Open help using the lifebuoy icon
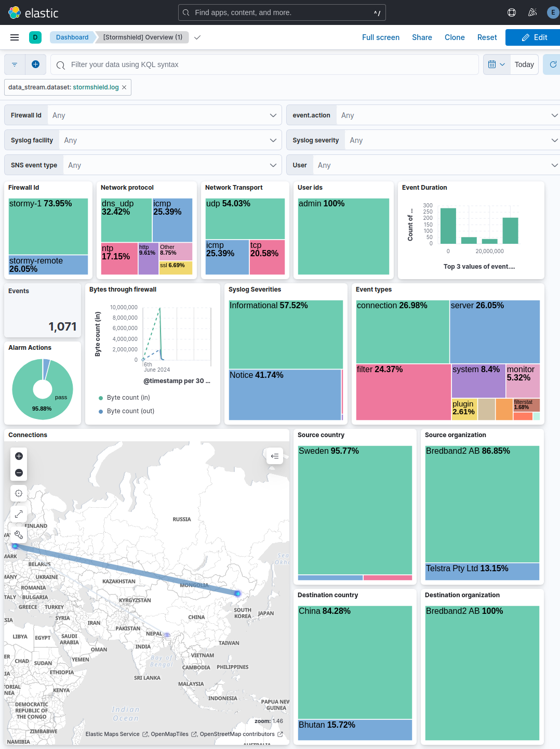 [512, 12]
